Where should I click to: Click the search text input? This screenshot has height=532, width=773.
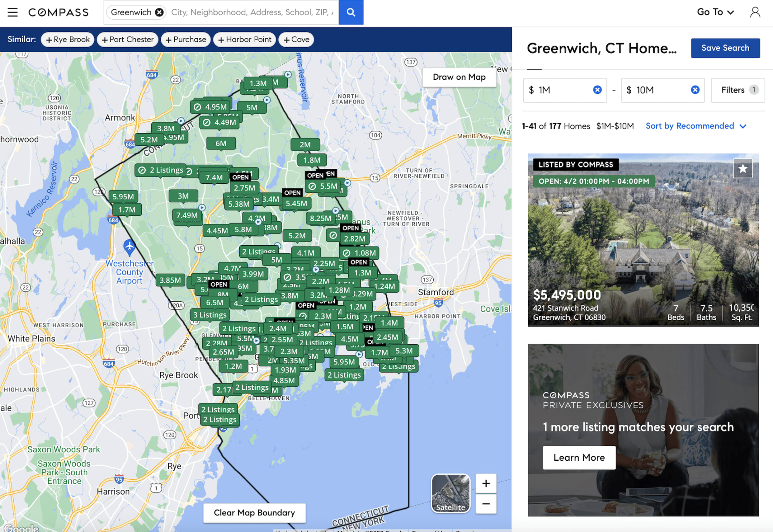click(252, 12)
